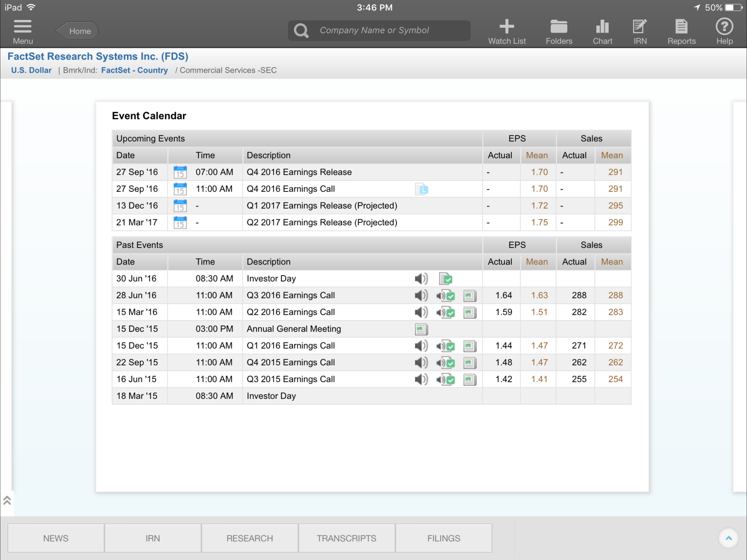Open the Folders icon
This screenshot has width=747, height=560.
[559, 27]
